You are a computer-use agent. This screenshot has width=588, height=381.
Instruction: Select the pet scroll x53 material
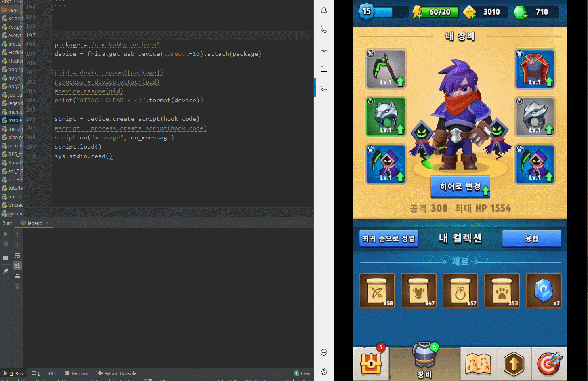pos(502,290)
